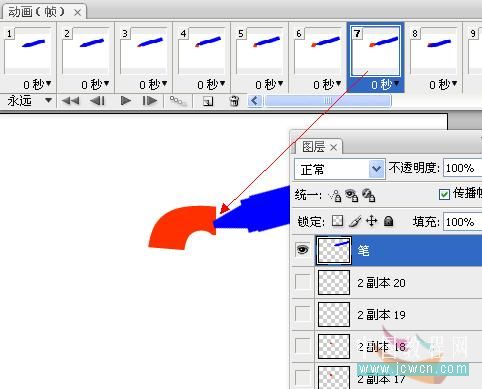
Task: Toggle lock position move icon
Action: (x=371, y=221)
